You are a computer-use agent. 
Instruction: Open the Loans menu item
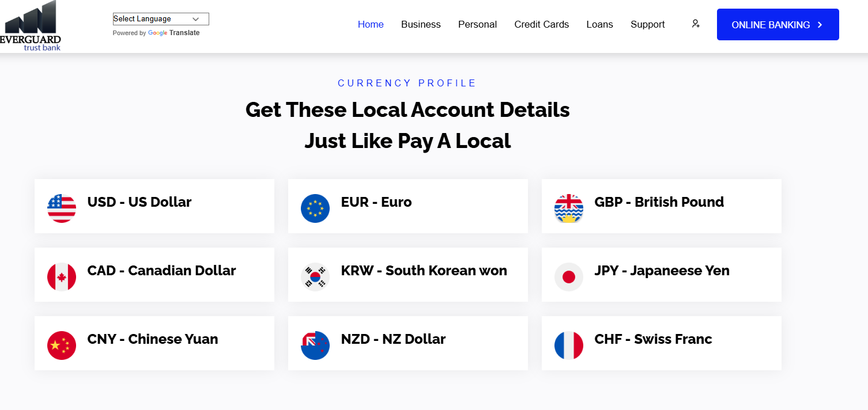[x=599, y=24]
